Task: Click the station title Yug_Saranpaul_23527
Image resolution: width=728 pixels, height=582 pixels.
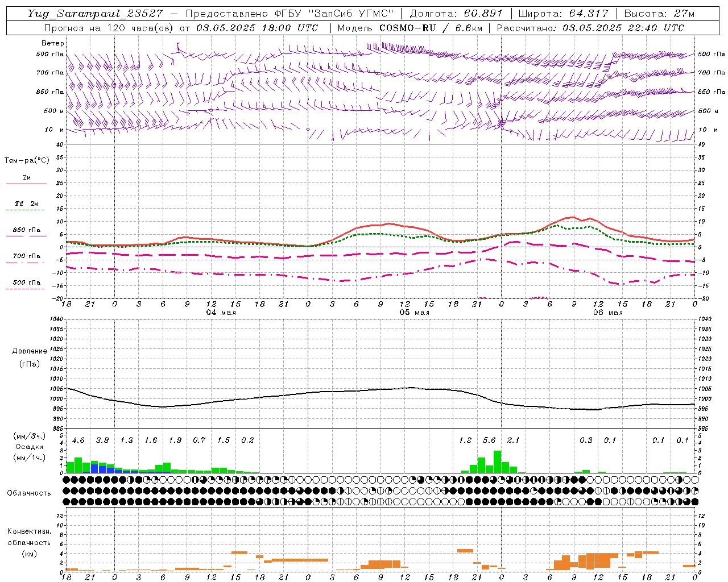Action: click(x=95, y=14)
